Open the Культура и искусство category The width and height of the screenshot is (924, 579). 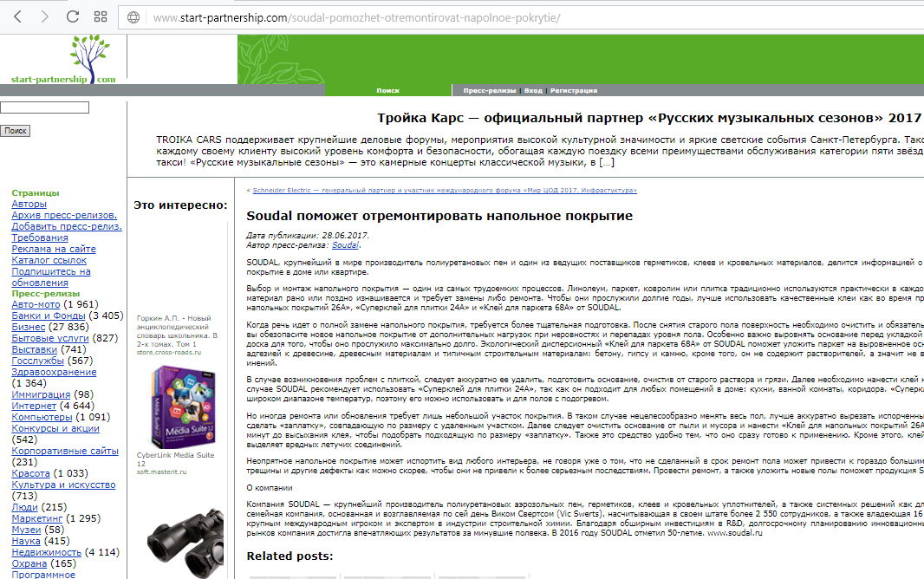tap(63, 485)
